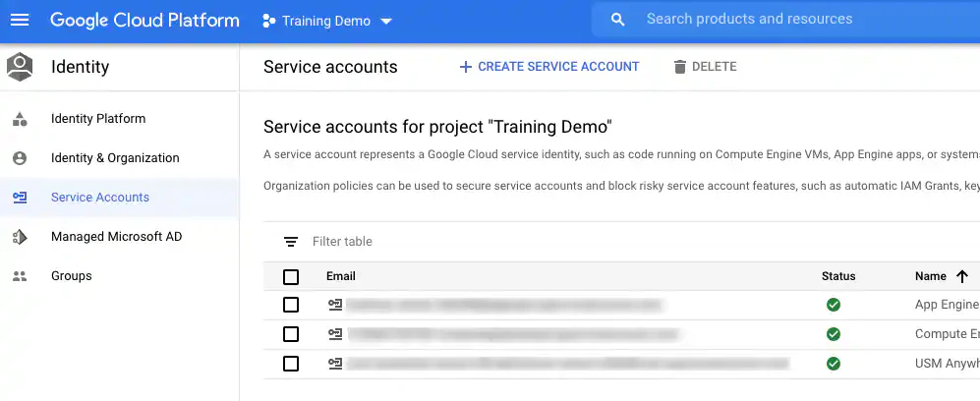The image size is (980, 401).
Task: Click the Service Accounts sidebar icon
Action: pyautogui.click(x=20, y=198)
